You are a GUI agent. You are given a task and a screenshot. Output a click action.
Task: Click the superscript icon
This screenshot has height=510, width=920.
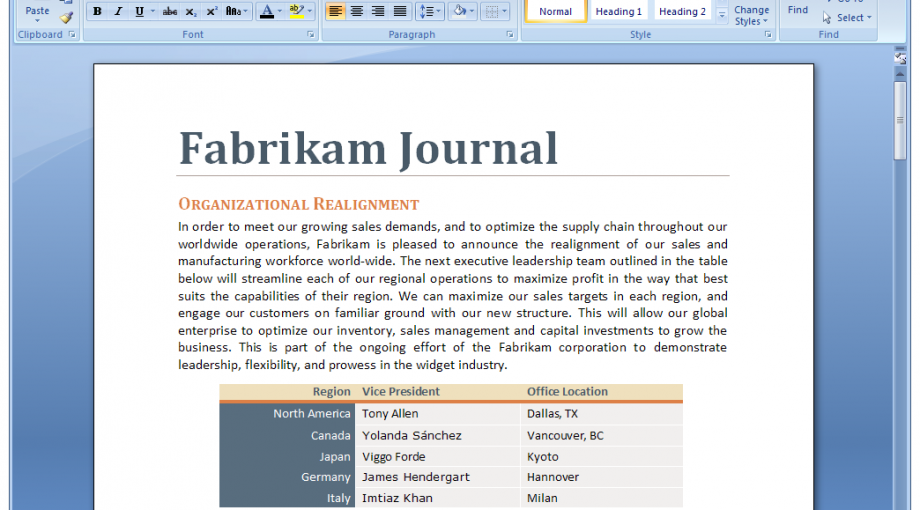pyautogui.click(x=211, y=12)
